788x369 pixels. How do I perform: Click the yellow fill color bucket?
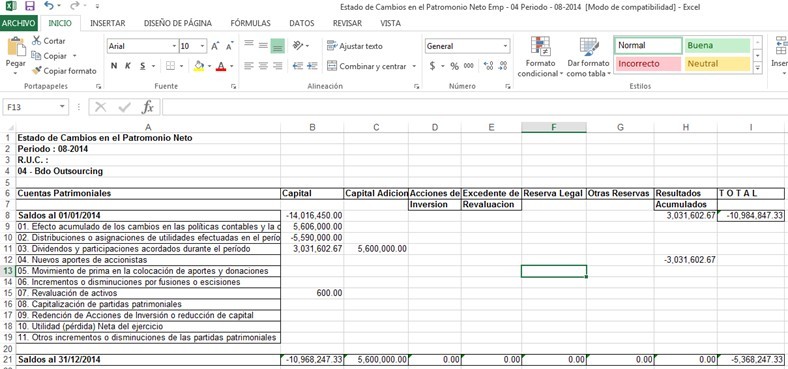[x=199, y=66]
